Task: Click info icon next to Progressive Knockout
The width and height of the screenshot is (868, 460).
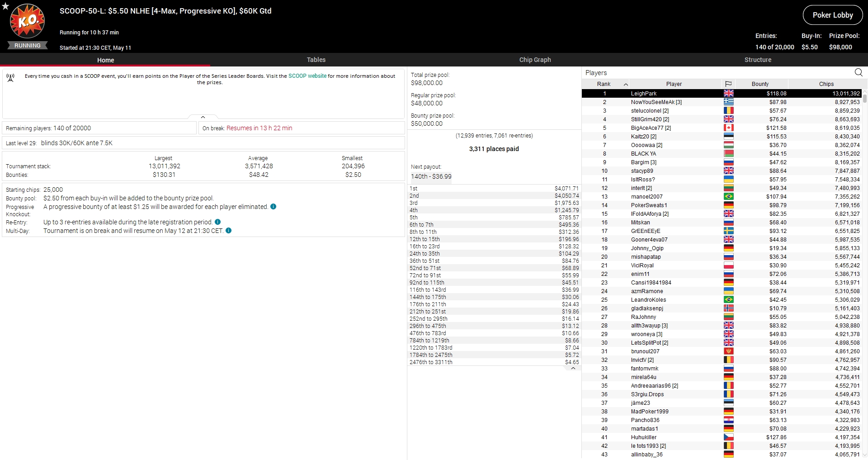Action: 273,207
